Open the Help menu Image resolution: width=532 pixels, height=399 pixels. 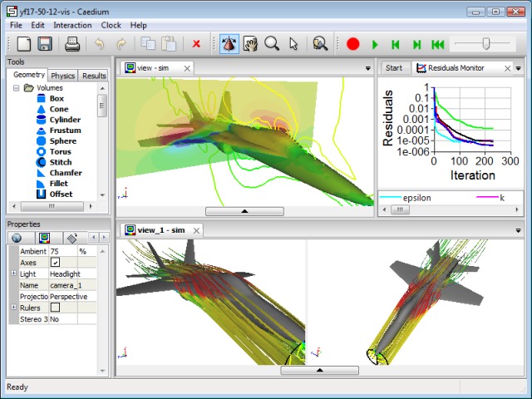point(139,25)
